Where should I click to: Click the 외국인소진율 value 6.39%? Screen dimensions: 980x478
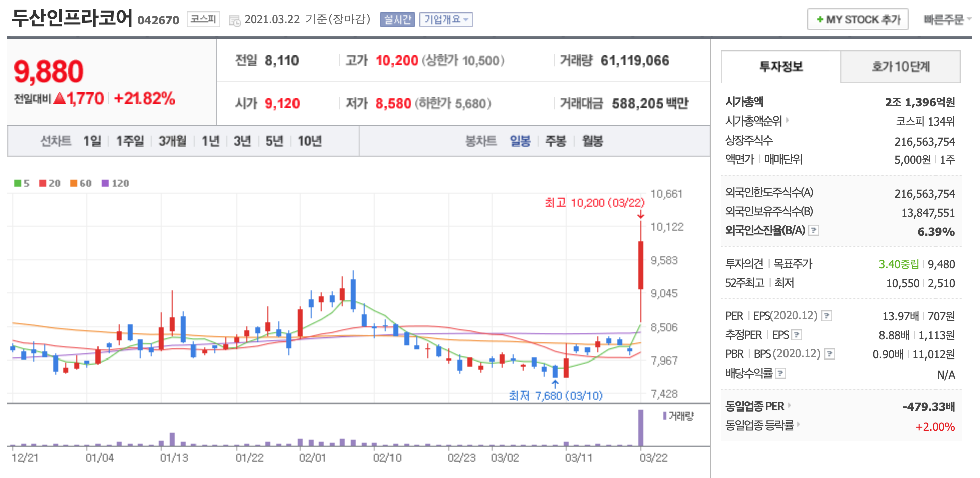point(936,232)
